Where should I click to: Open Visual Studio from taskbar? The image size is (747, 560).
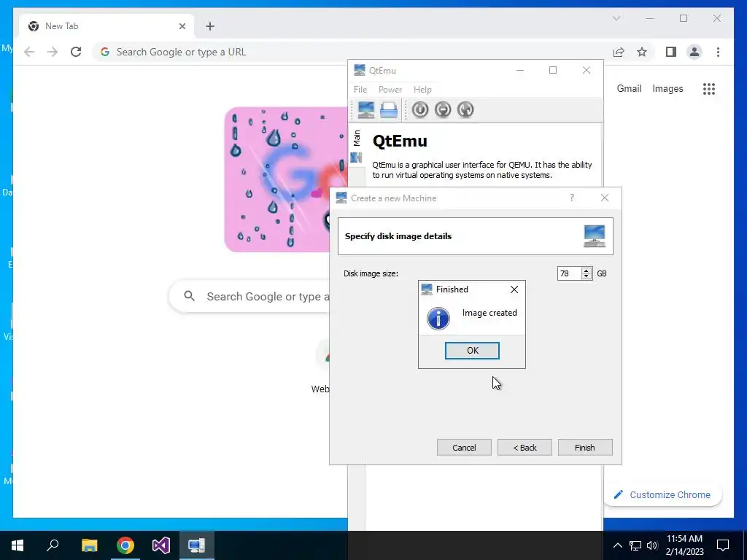coord(161,545)
